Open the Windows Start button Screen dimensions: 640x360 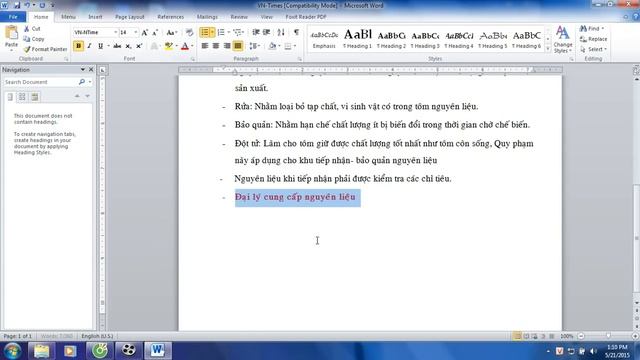point(12,351)
